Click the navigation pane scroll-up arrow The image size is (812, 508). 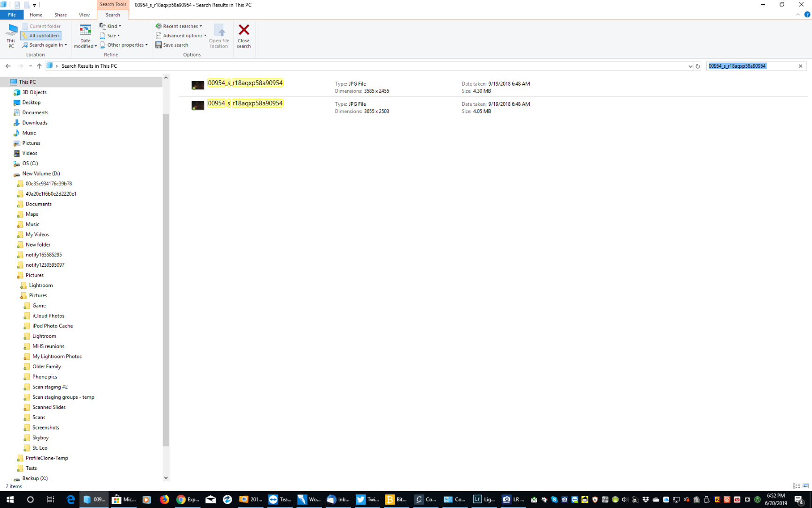166,78
